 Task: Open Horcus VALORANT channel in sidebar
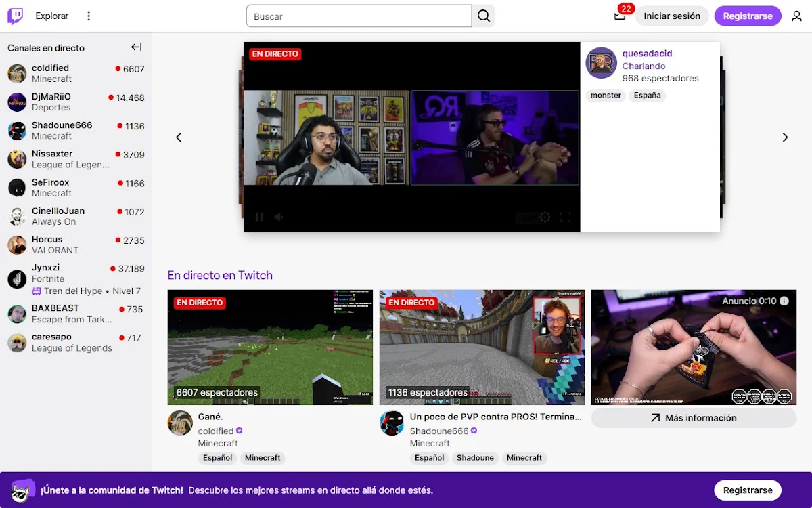(x=76, y=245)
